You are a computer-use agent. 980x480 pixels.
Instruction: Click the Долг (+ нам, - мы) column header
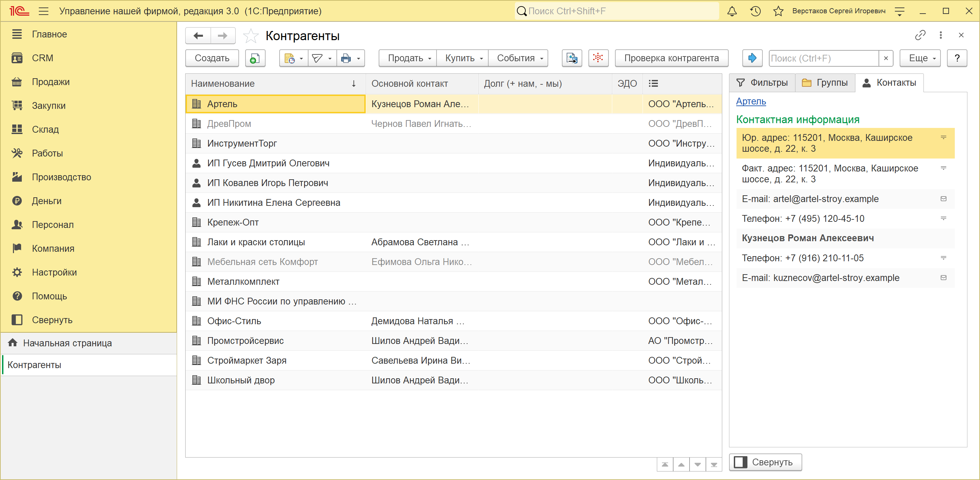point(545,84)
